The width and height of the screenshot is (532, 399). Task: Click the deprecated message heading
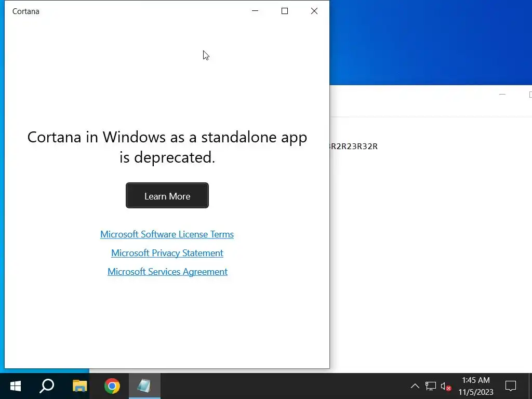pos(167,147)
